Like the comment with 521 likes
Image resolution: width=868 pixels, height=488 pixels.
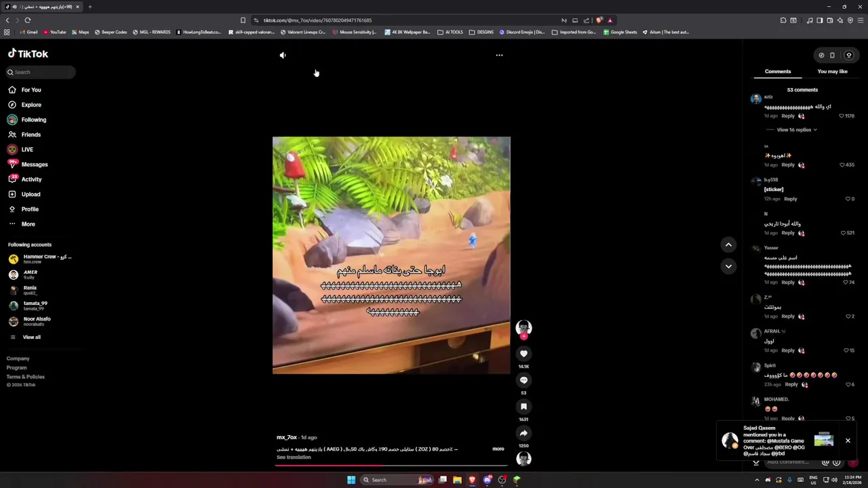pos(843,232)
